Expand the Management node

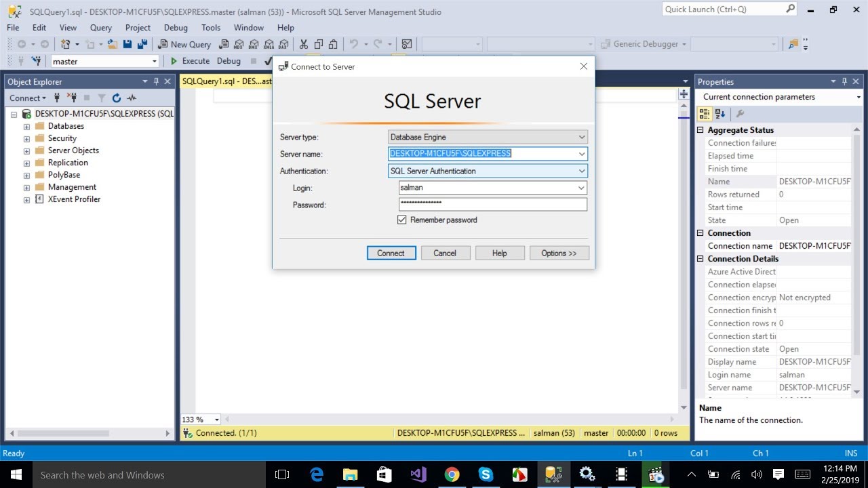[26, 188]
